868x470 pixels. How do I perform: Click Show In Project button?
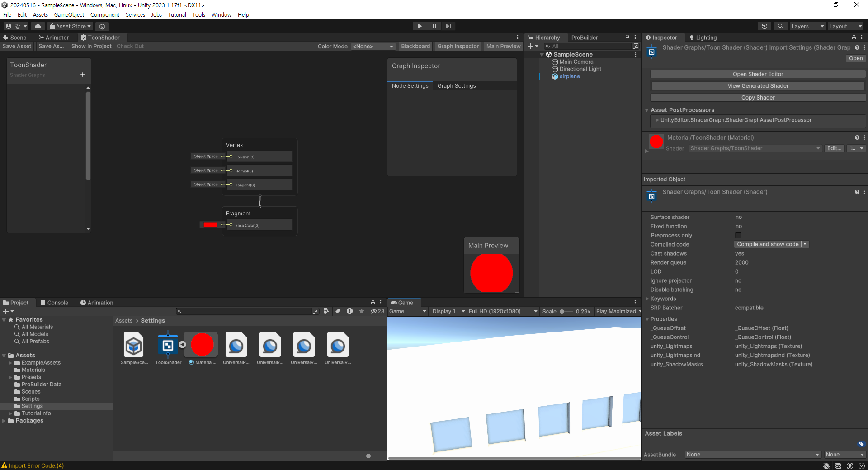(91, 46)
